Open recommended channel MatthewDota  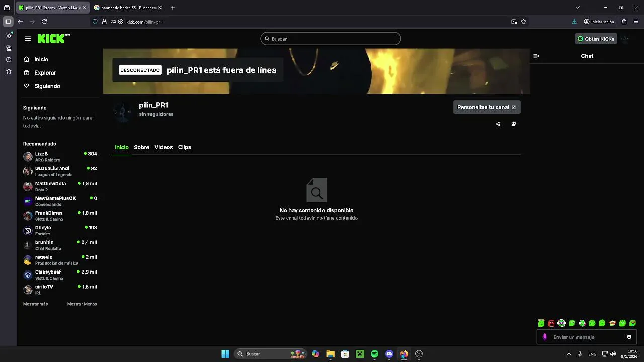coord(60,186)
